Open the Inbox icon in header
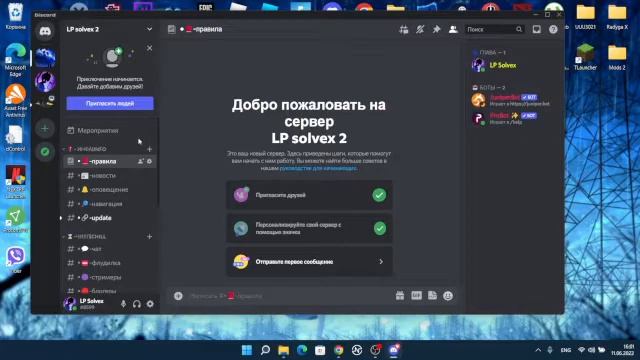The image size is (640, 360). click(536, 29)
